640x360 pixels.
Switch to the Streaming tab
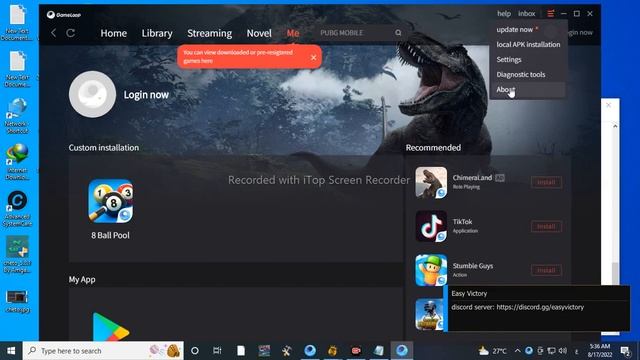click(x=209, y=33)
